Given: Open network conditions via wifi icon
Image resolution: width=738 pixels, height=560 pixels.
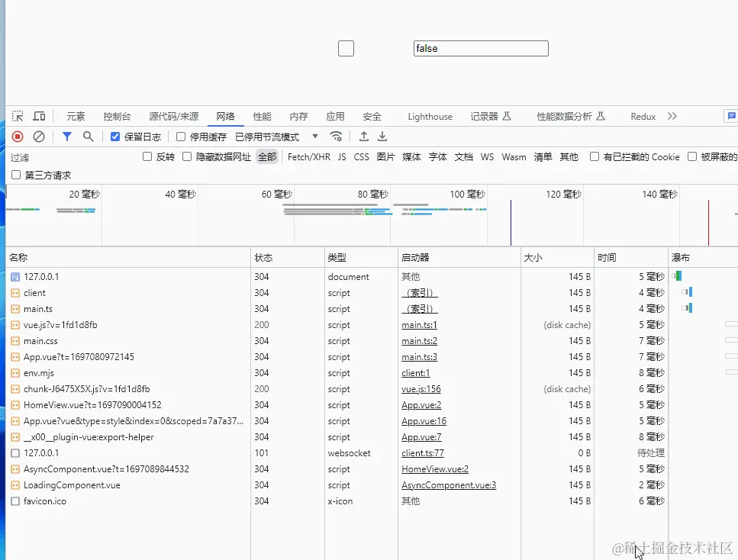Looking at the screenshot, I should (x=336, y=137).
